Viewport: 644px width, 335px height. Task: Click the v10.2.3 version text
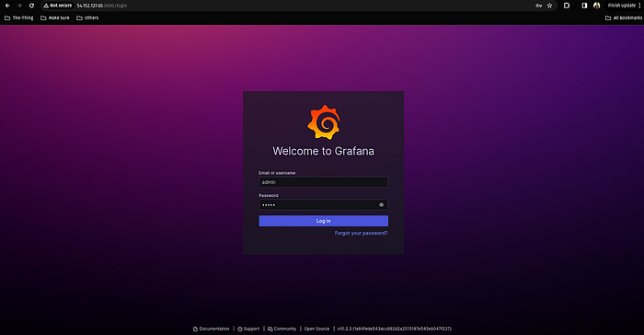coord(395,329)
